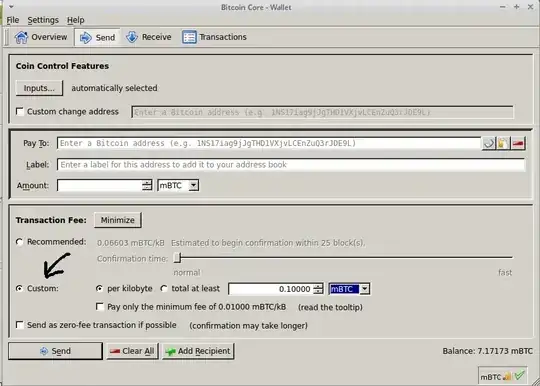Image resolution: width=540 pixels, height=386 pixels.
Task: Click the Add Recipient button
Action: pyautogui.click(x=198, y=351)
